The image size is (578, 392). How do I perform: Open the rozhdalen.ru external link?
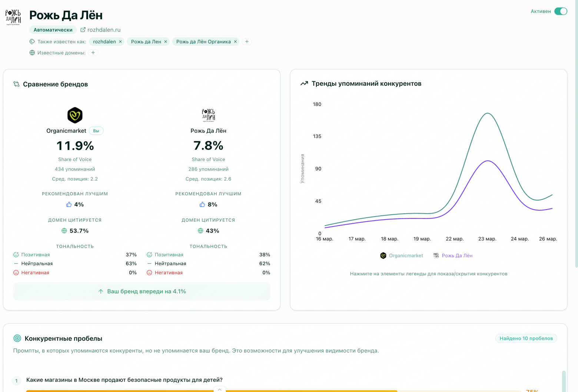click(100, 30)
